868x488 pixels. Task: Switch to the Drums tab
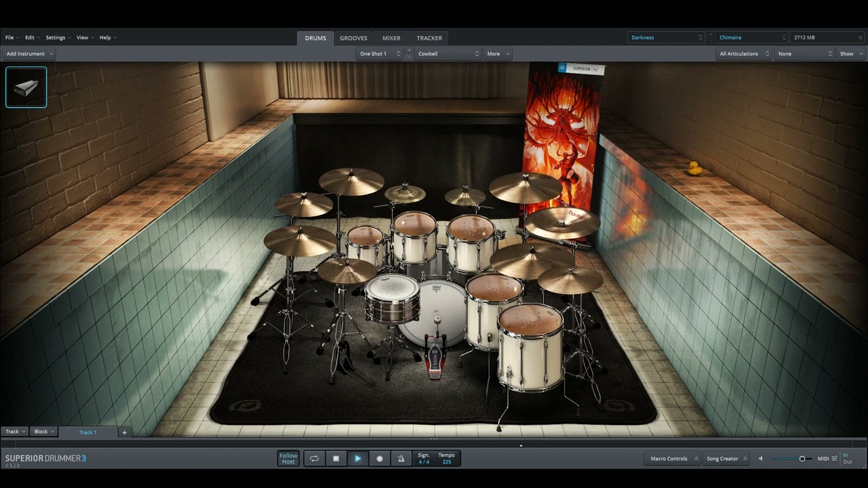coord(315,38)
